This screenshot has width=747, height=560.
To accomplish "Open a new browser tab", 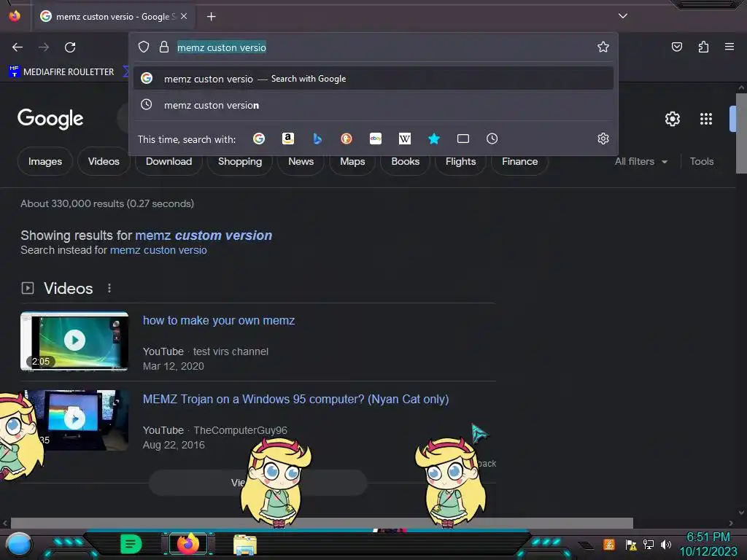I will (211, 17).
